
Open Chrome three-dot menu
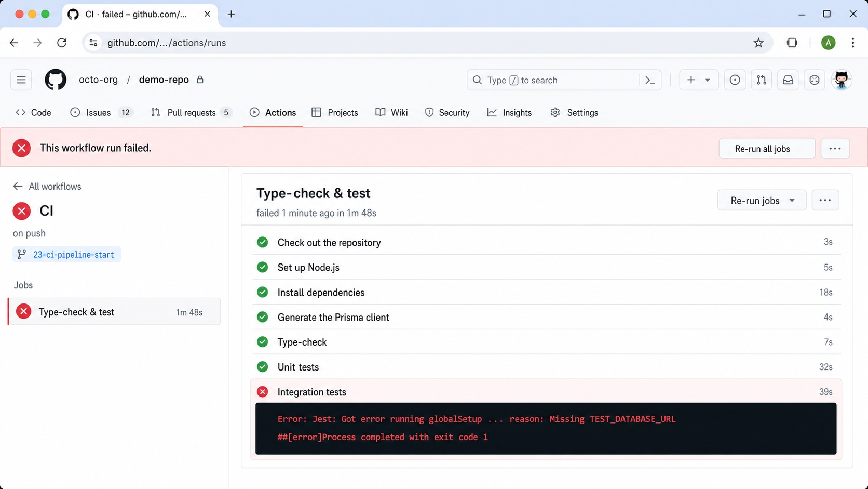coord(853,43)
